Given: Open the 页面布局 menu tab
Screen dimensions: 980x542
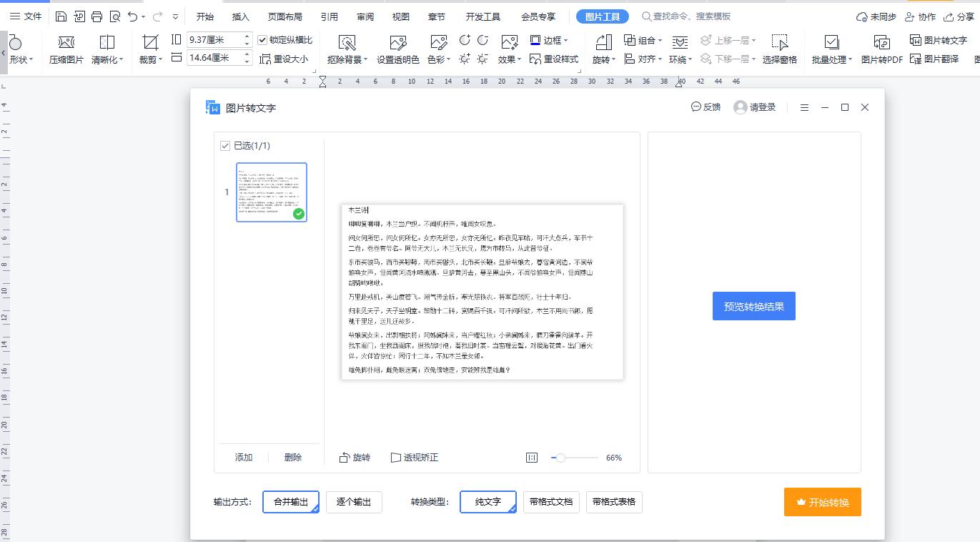Looking at the screenshot, I should point(284,15).
